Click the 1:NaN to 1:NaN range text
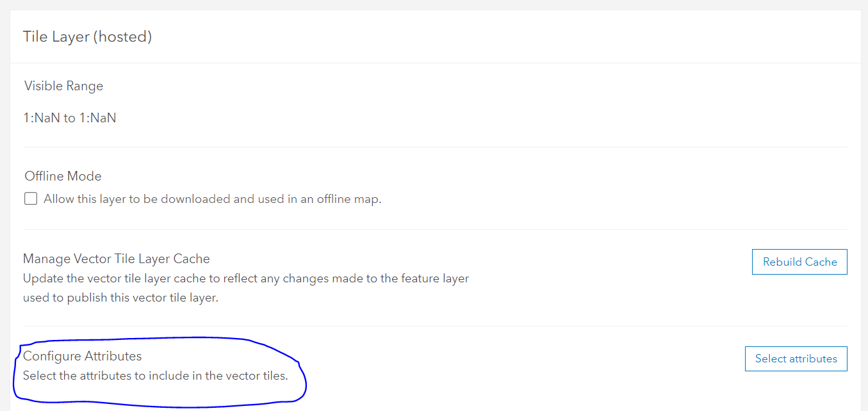The image size is (868, 411). pyautogui.click(x=69, y=117)
